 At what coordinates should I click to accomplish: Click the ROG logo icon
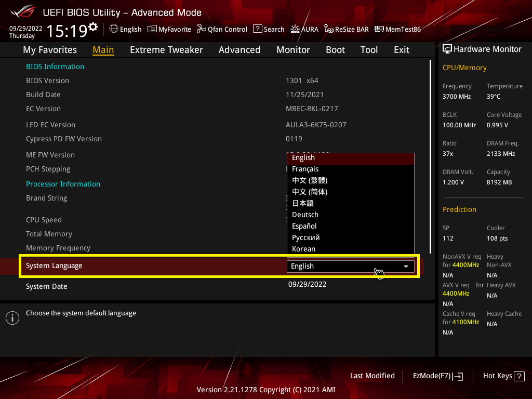(x=22, y=11)
